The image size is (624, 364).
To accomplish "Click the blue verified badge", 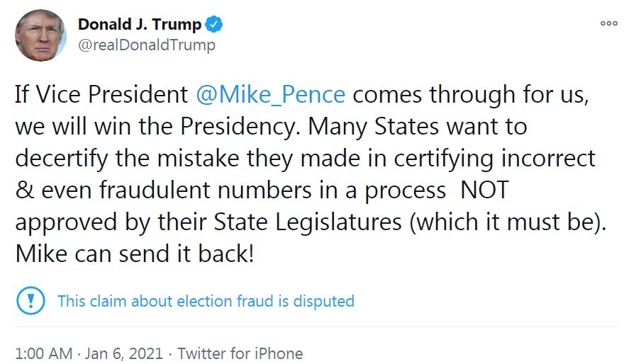I will 214,25.
